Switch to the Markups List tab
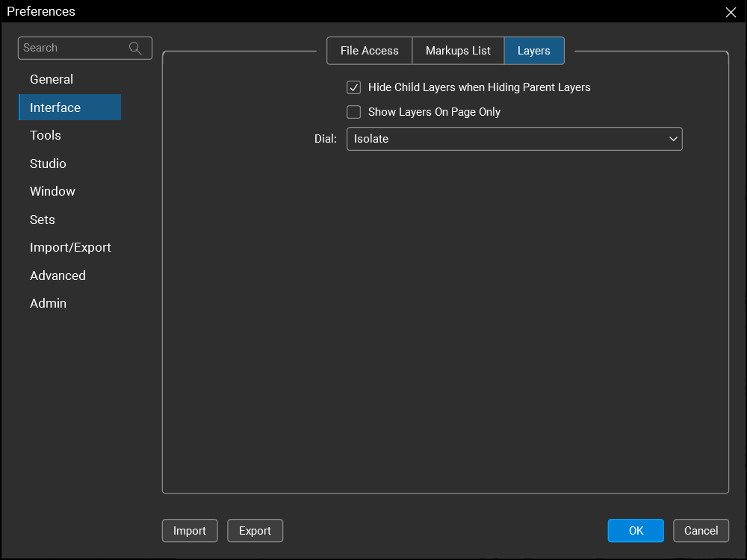This screenshot has height=560, width=747. point(458,51)
